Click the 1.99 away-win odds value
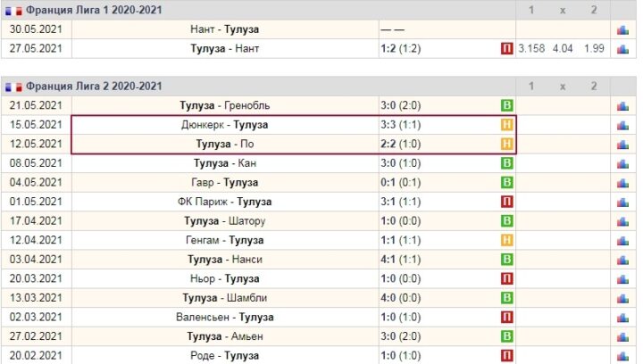This screenshot has width=643, height=364. [x=594, y=49]
